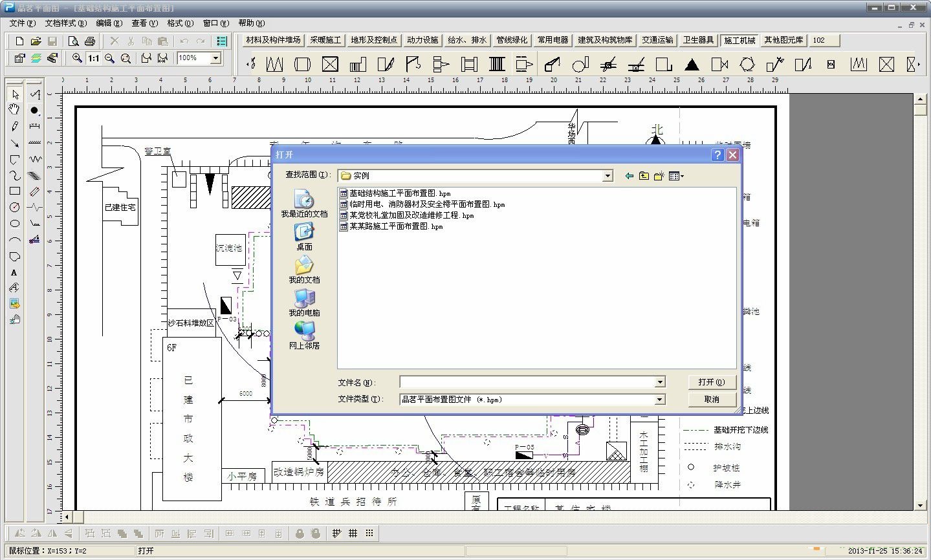
Task: Open the 文件类型 dropdown list
Action: coord(659,400)
